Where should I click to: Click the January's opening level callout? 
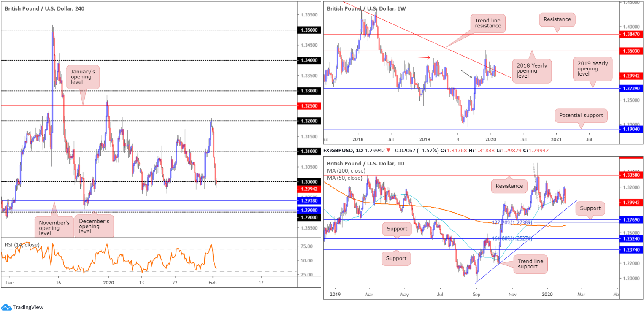[x=83, y=77]
